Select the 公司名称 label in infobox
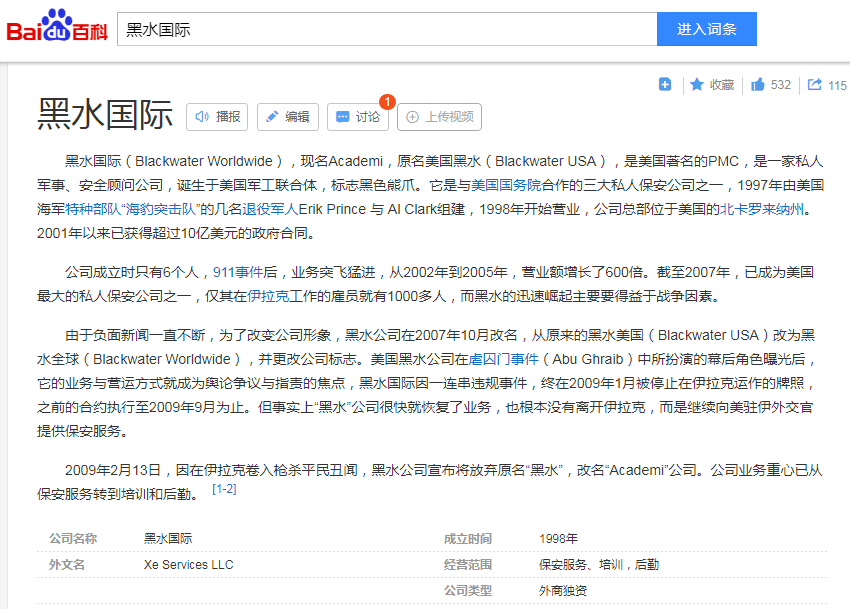Image resolution: width=850 pixels, height=609 pixels. point(73,539)
